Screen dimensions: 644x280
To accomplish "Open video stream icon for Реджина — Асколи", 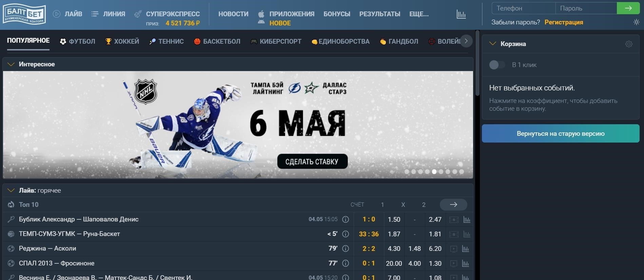I will click(x=453, y=249).
